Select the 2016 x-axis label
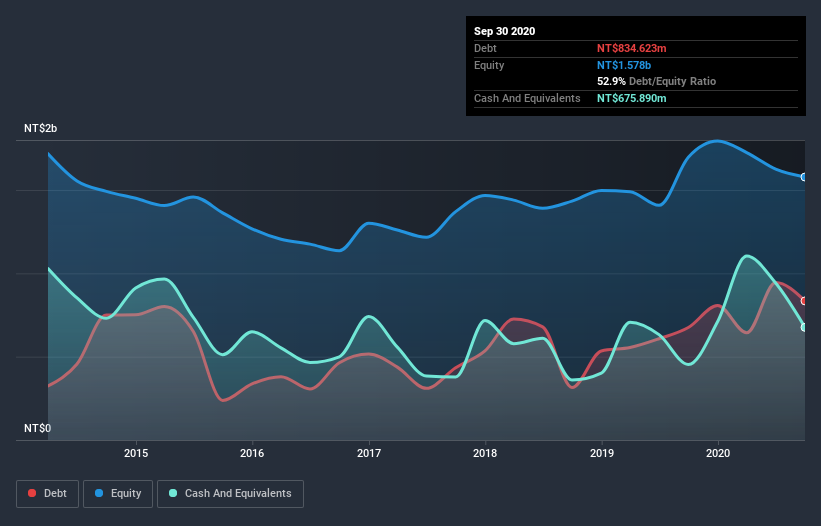 coord(252,453)
